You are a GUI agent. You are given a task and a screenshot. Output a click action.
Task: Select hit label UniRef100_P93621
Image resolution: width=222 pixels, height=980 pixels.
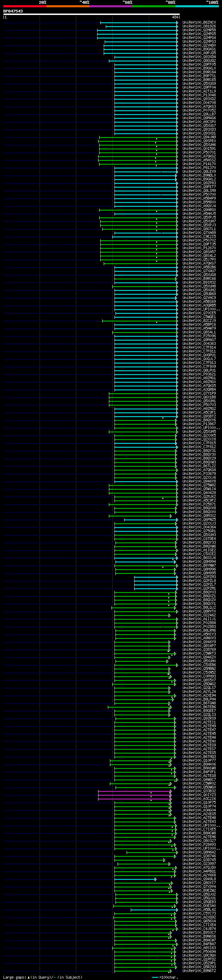coord(199,374)
